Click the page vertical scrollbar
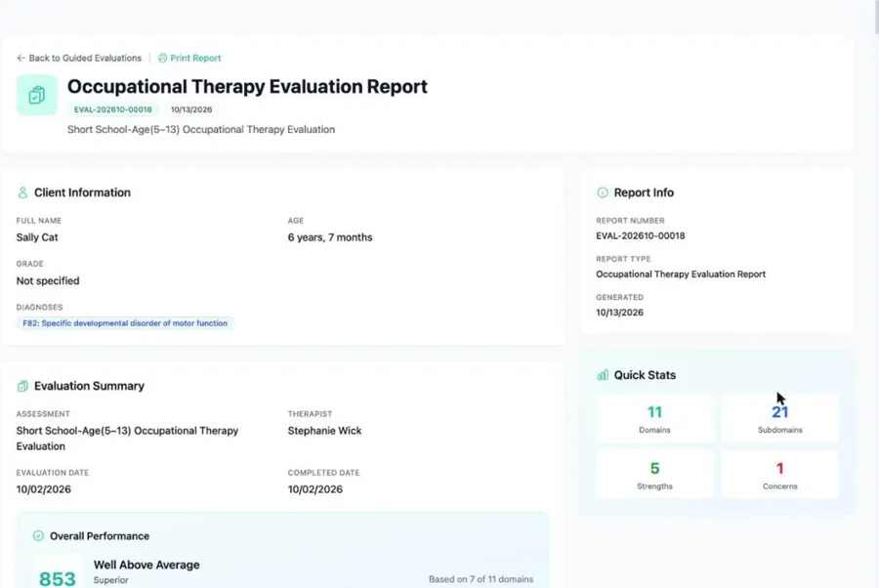This screenshot has width=879, height=588. click(875, 17)
